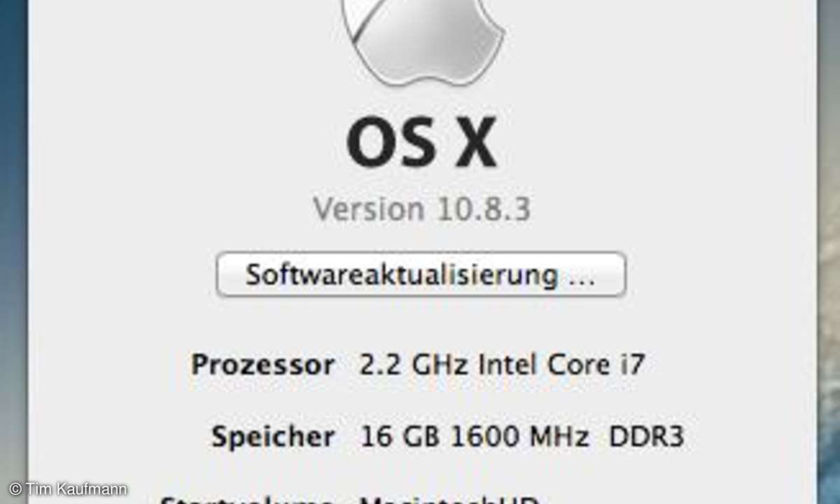Viewport: 840px width, 504px height.
Task: Click the DDR3 memory type text
Action: (646, 437)
